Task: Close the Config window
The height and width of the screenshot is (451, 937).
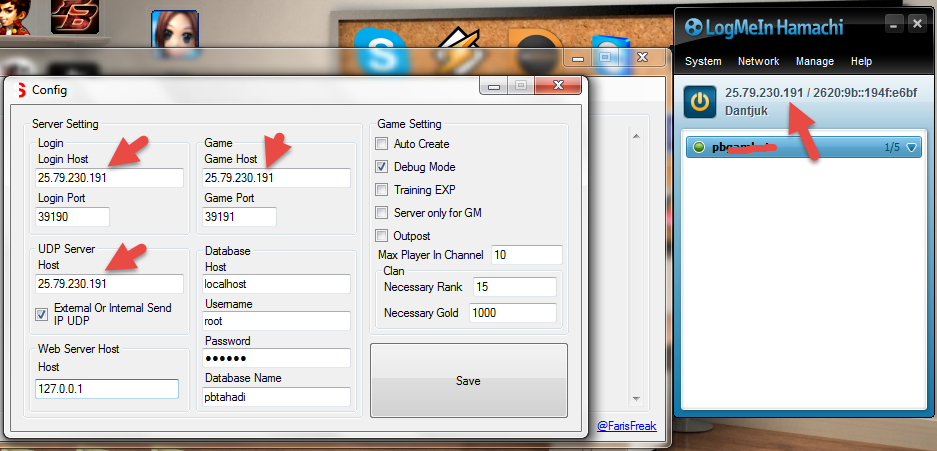Action: (x=558, y=85)
